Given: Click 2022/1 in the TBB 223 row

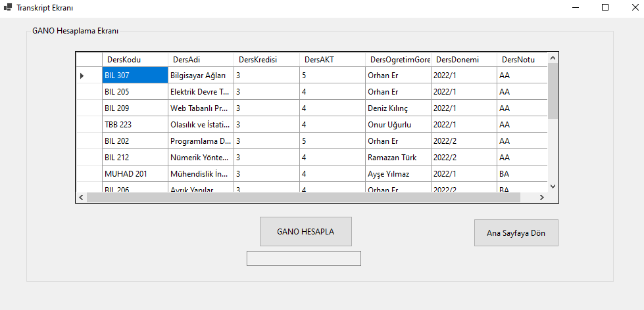Looking at the screenshot, I should (464, 124).
